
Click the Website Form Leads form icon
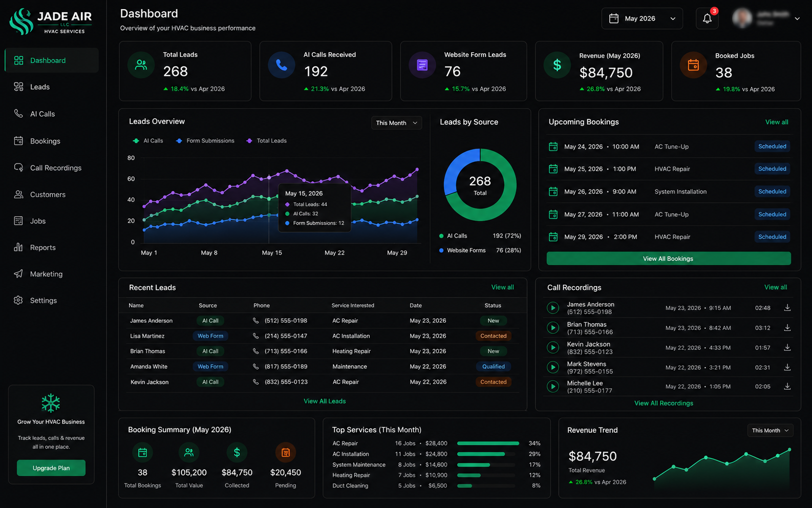(422, 65)
